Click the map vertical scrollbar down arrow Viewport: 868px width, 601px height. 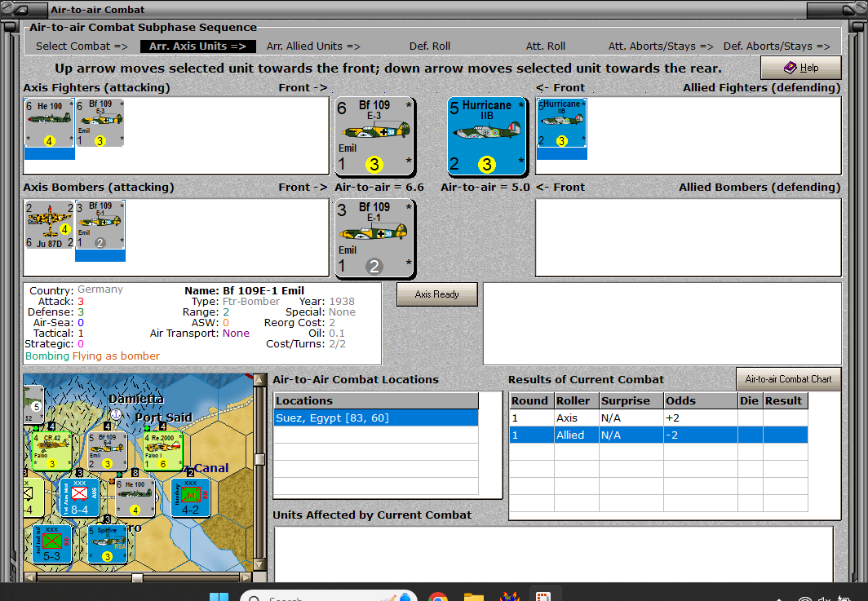coord(259,565)
